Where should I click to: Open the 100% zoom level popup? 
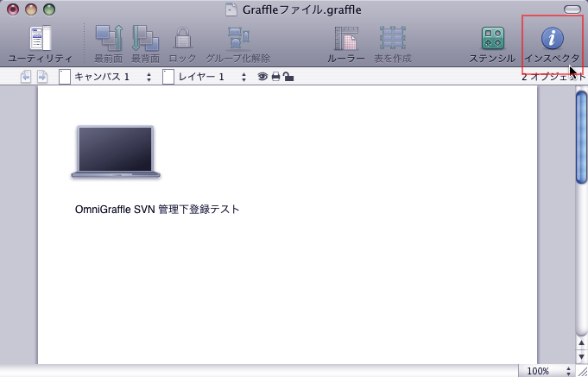pos(548,371)
